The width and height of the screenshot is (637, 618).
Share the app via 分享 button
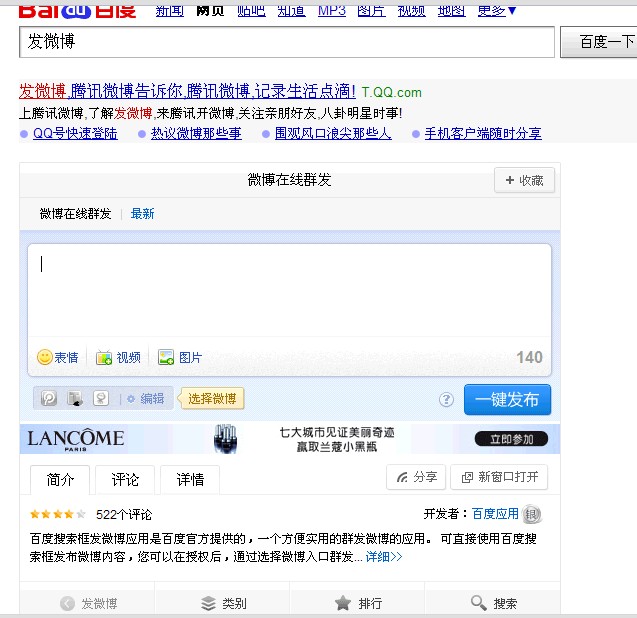pos(416,477)
